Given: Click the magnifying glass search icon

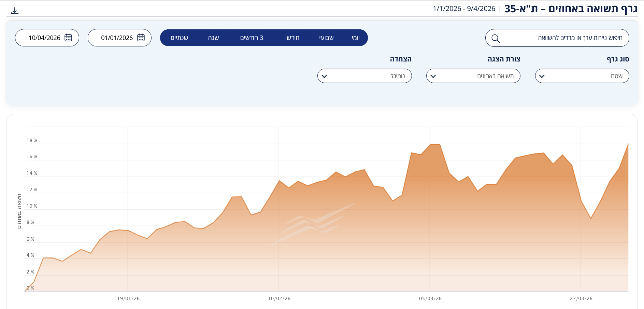Looking at the screenshot, I should [x=496, y=38].
